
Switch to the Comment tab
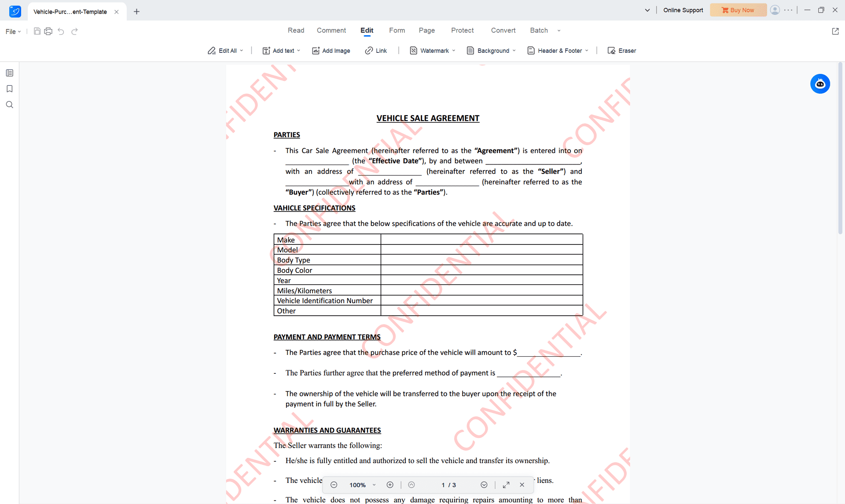point(331,31)
